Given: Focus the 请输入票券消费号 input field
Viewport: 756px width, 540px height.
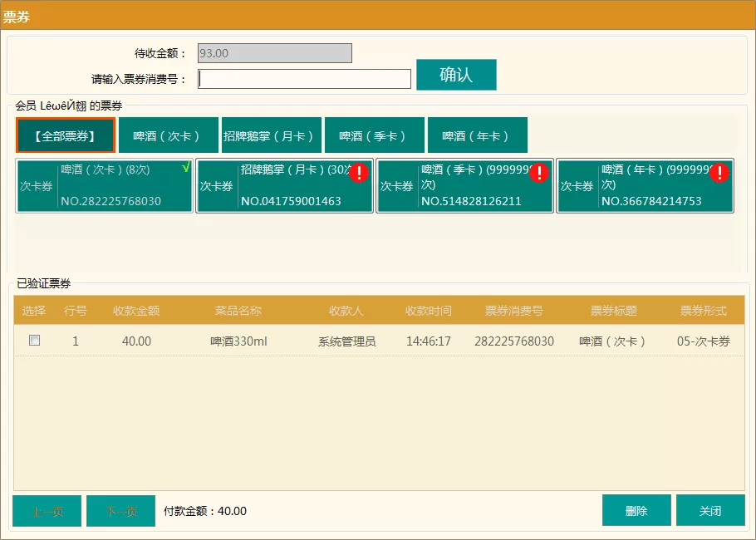Looking at the screenshot, I should [304, 79].
